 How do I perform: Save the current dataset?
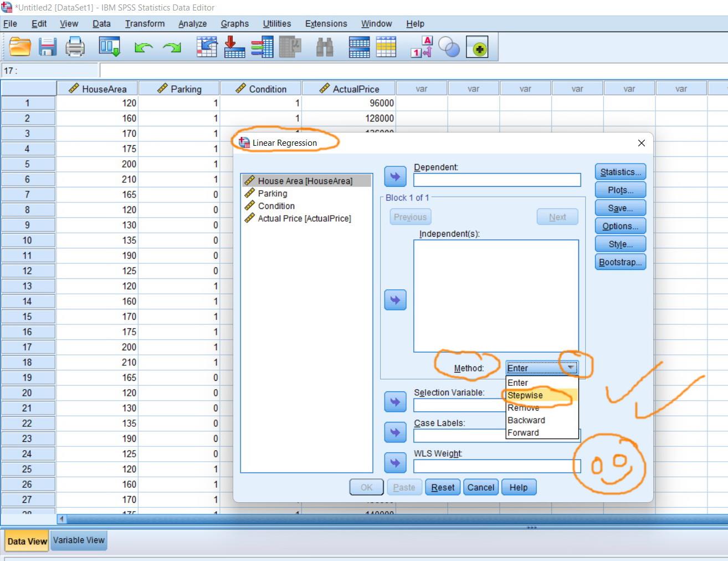48,47
